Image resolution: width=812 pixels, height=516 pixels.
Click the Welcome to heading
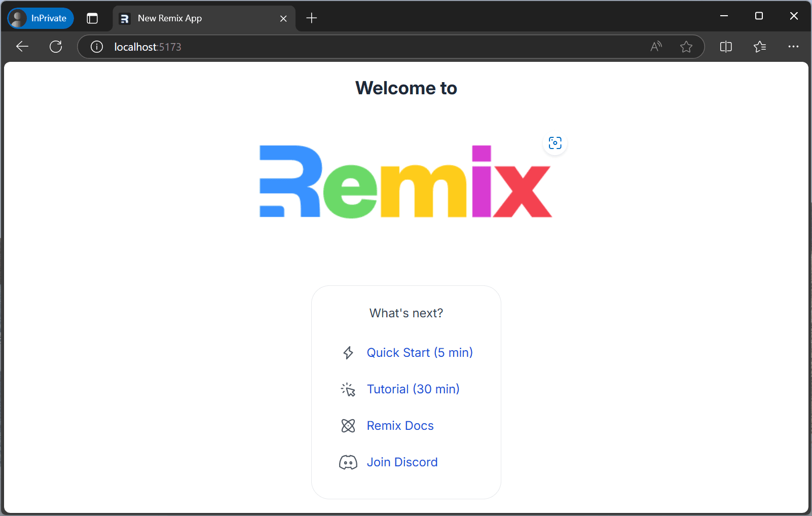[406, 88]
